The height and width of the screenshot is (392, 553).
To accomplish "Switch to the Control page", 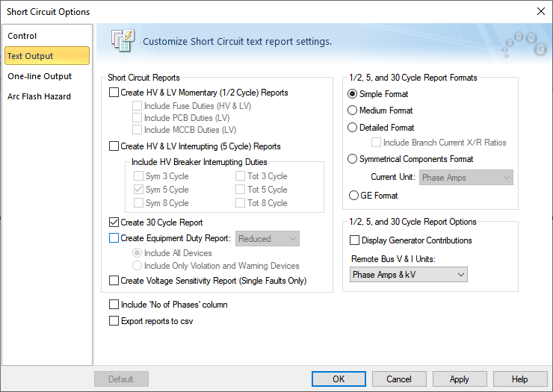I will [22, 36].
